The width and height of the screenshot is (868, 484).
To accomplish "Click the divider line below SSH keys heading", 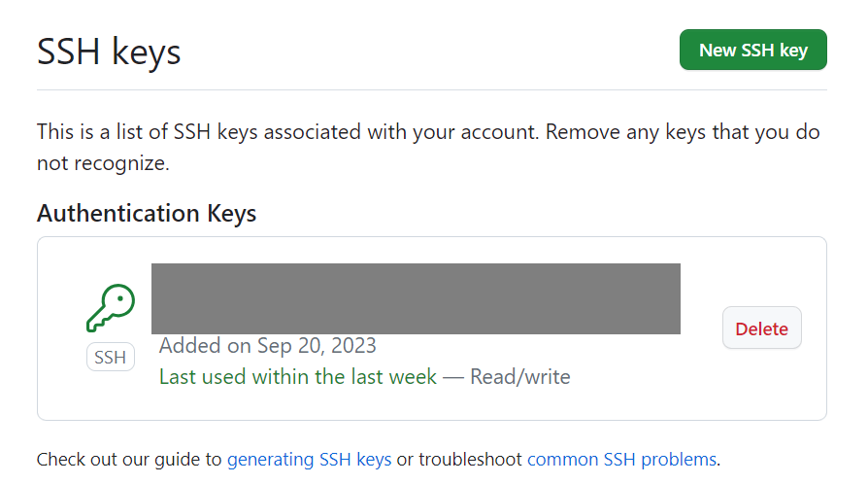I will pyautogui.click(x=432, y=89).
